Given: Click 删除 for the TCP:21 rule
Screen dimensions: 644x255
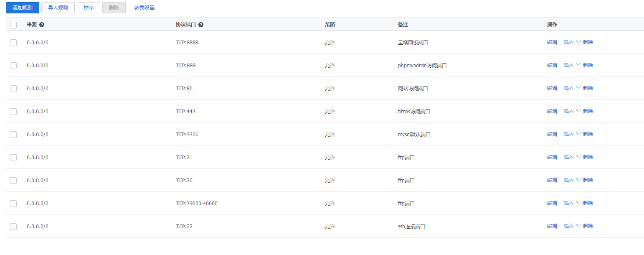Looking at the screenshot, I should (588, 157).
